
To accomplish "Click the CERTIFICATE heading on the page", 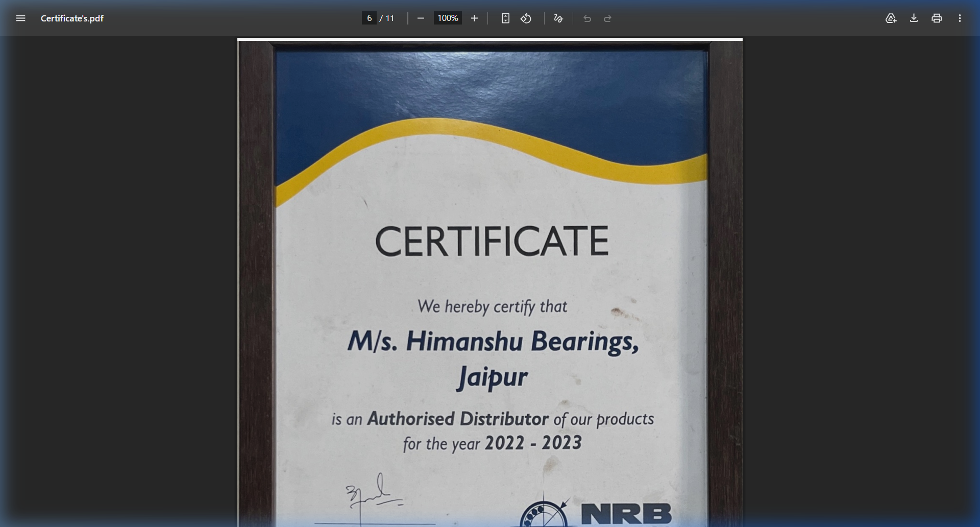I will 492,241.
